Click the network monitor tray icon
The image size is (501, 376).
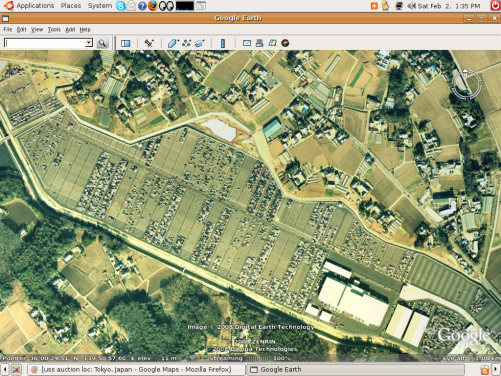coord(399,6)
